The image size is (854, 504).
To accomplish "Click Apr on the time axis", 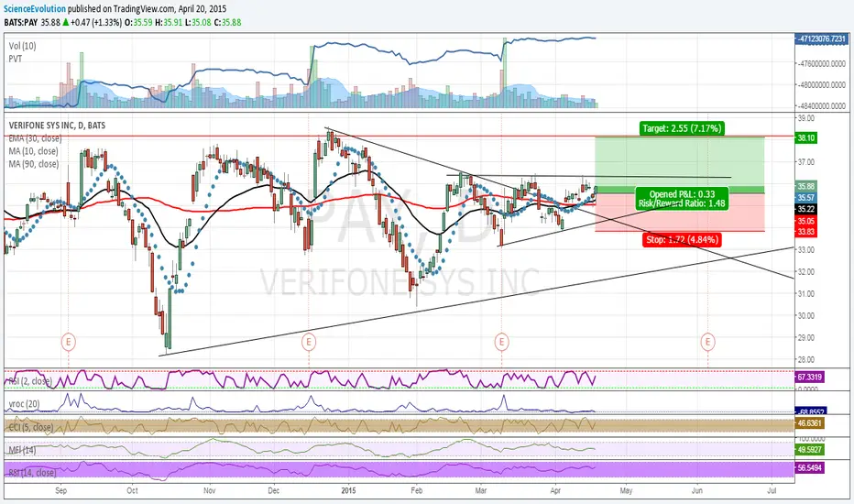I will point(555,490).
